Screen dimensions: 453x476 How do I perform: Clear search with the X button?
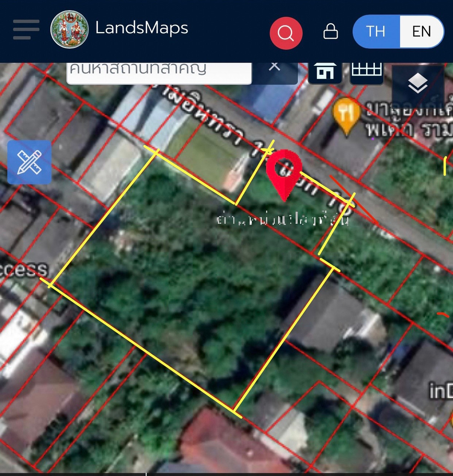[274, 67]
